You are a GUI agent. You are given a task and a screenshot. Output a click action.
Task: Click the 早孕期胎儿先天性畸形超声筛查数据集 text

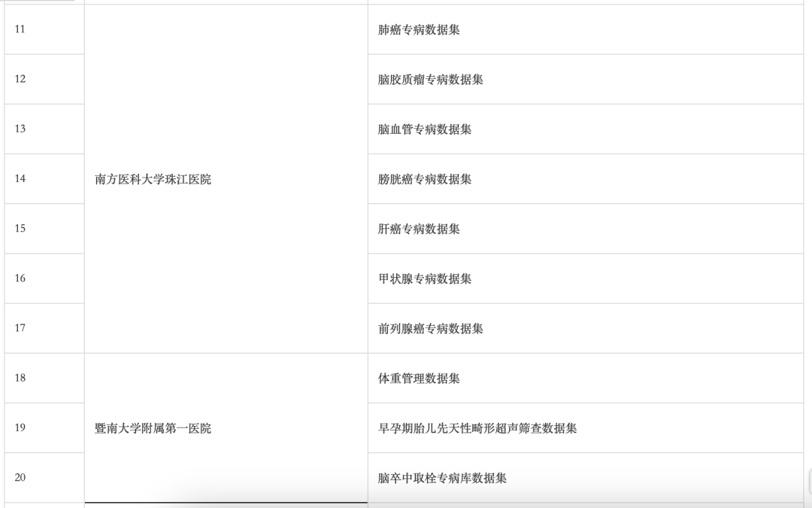pyautogui.click(x=477, y=428)
